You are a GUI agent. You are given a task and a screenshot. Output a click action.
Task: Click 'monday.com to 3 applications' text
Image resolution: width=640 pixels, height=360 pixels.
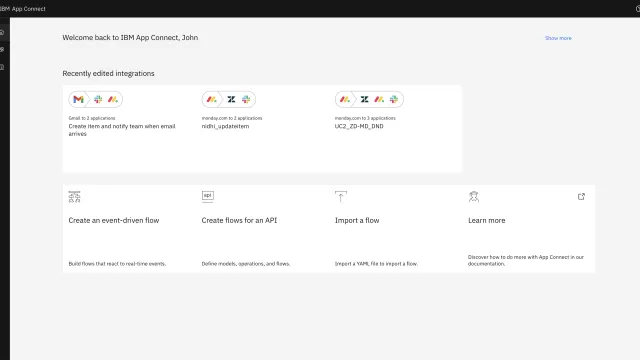point(365,118)
